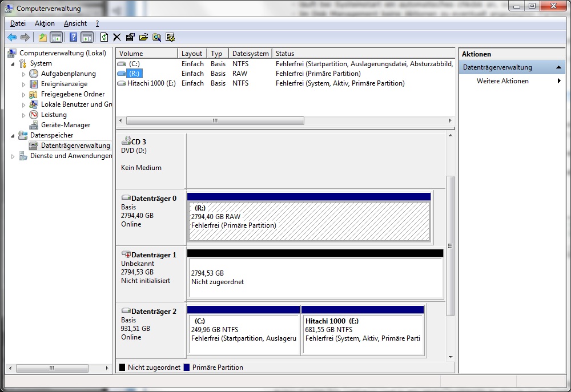This screenshot has width=571, height=392.
Task: Click the blue Primäre Partition legend swatch
Action: (187, 367)
